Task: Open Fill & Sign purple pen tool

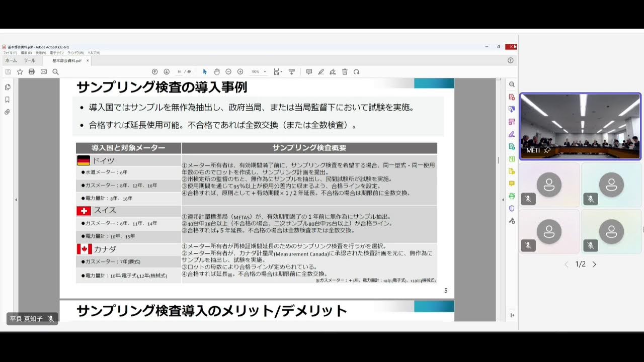Action: pyautogui.click(x=512, y=134)
